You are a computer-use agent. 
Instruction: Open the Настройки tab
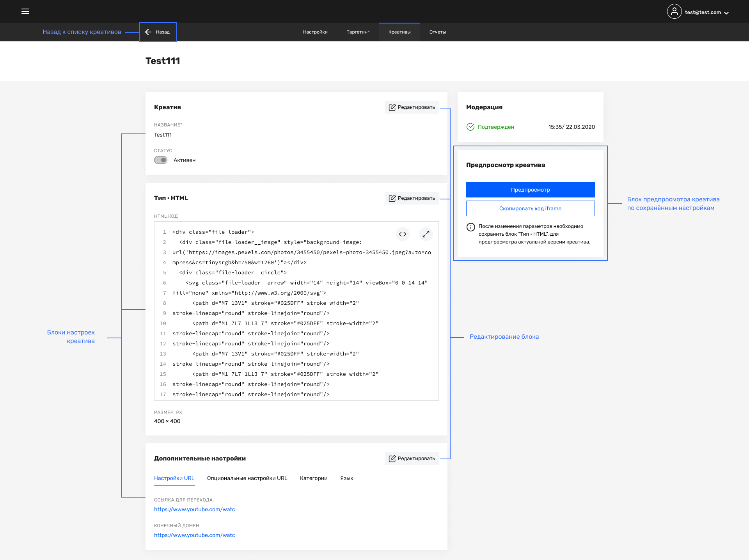click(315, 32)
